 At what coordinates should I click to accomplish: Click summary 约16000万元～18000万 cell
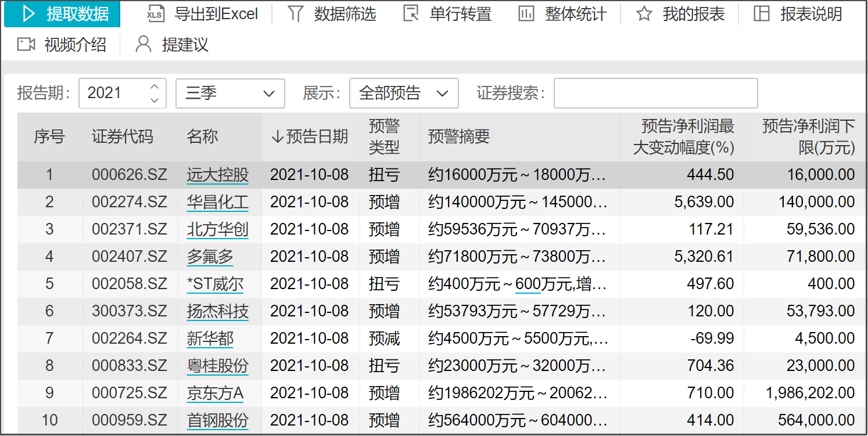pos(518,175)
